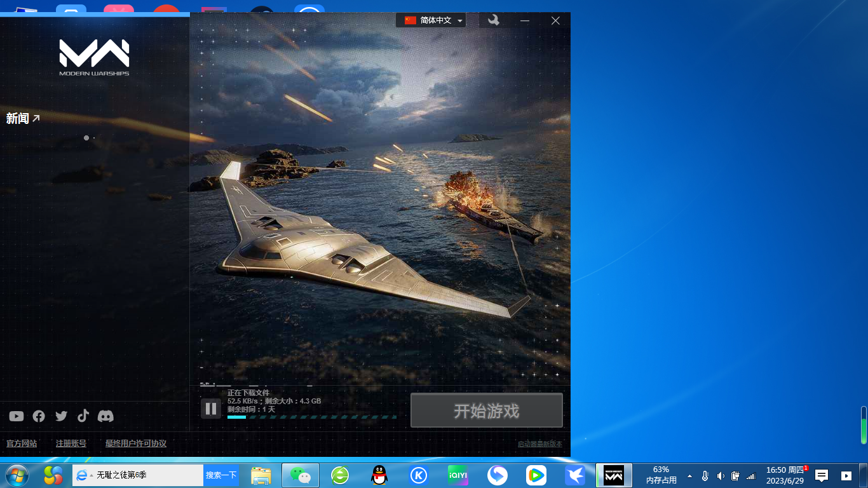The height and width of the screenshot is (488, 868).
Task: Click the 剩余时间 remaining time text
Action: click(x=251, y=409)
